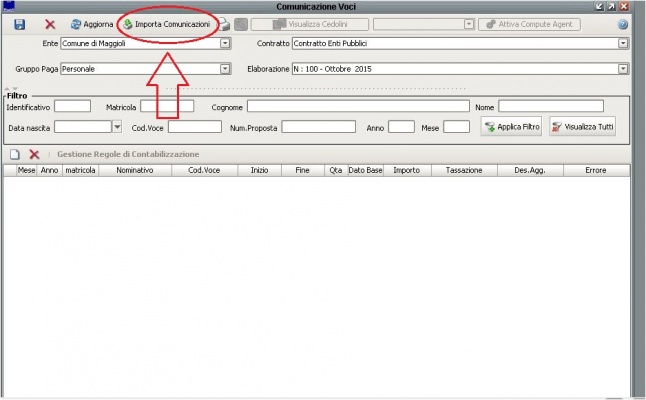Click the Contratto combo box text field
Image resolution: width=646 pixels, height=400 pixels.
coord(455,43)
